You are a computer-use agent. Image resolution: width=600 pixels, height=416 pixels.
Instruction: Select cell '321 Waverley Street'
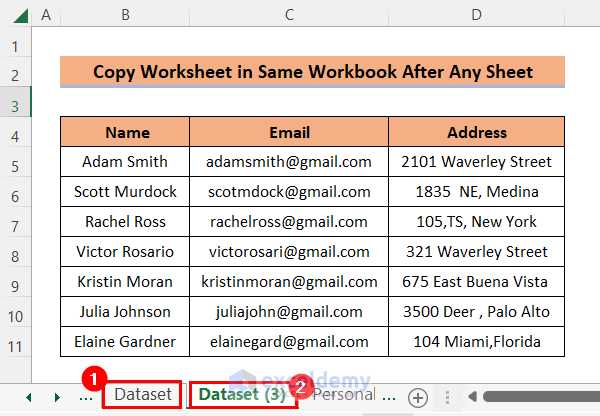tap(476, 251)
